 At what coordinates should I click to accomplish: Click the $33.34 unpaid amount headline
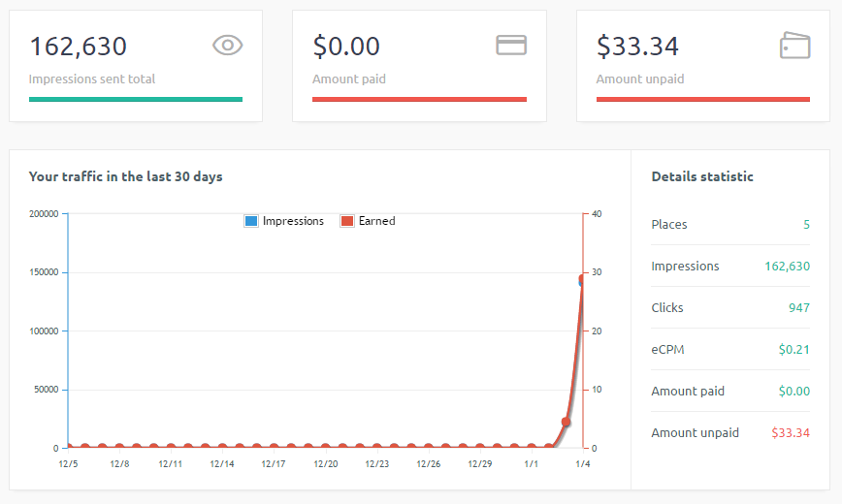pyautogui.click(x=637, y=46)
